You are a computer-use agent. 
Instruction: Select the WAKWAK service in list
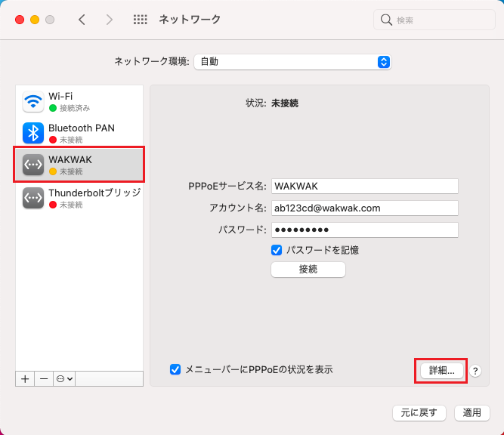click(x=79, y=165)
